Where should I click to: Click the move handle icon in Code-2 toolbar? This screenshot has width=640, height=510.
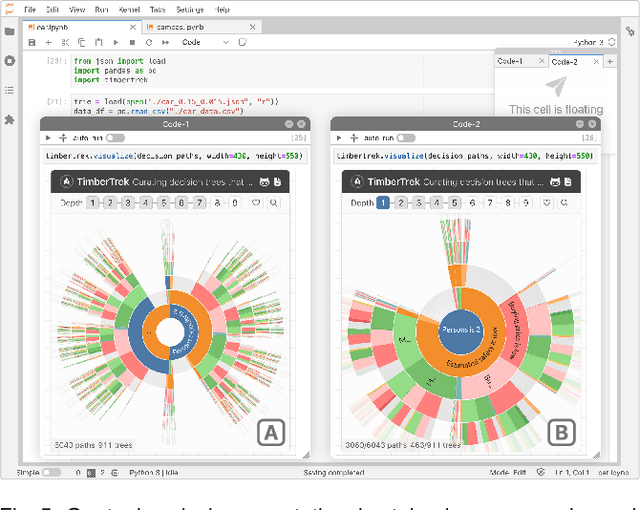coord(350,138)
